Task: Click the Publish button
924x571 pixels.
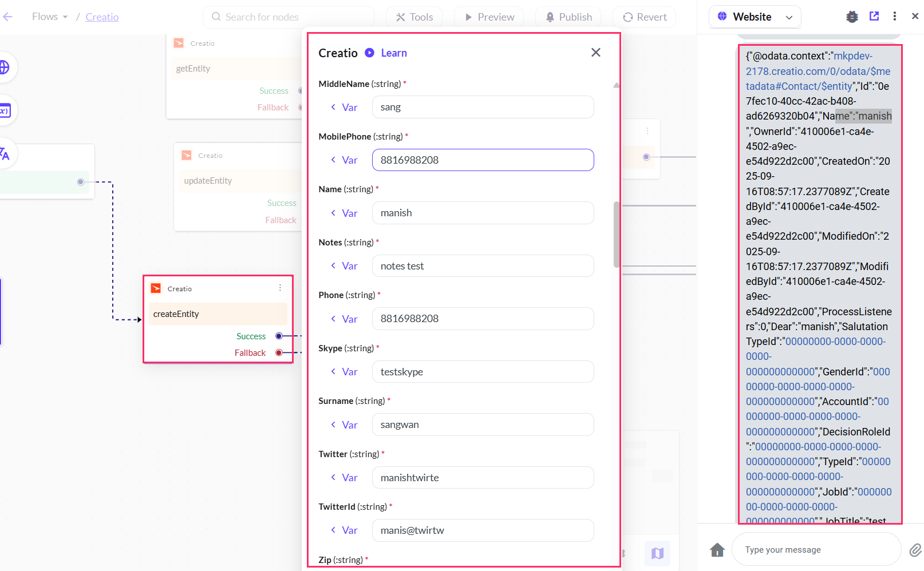Action: pyautogui.click(x=568, y=17)
